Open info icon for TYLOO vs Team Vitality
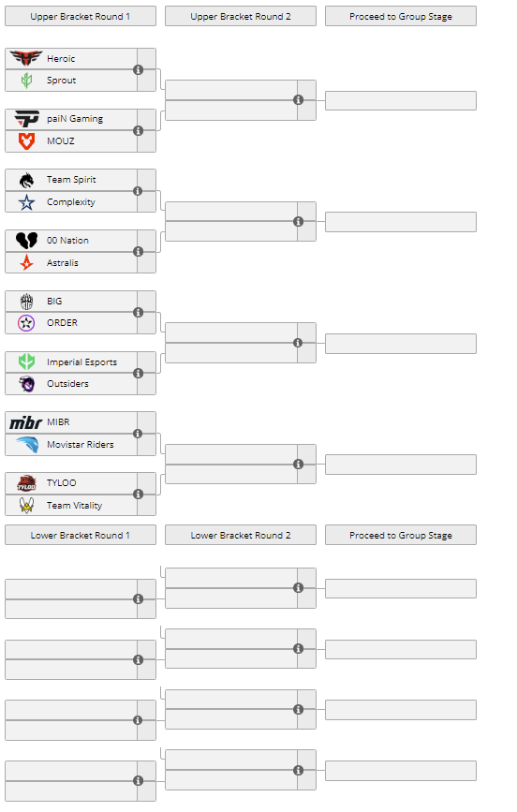Screen dimensions: 517x812 (x=139, y=494)
